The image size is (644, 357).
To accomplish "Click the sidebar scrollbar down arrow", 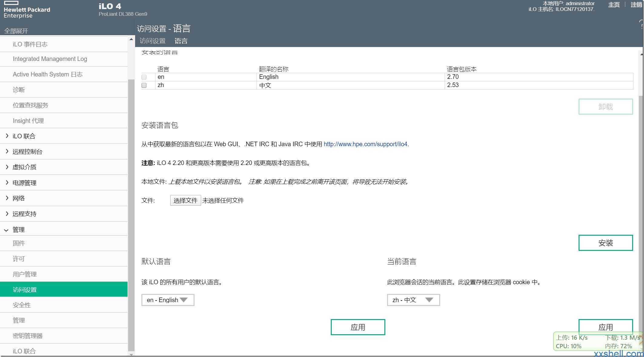I will click(131, 354).
